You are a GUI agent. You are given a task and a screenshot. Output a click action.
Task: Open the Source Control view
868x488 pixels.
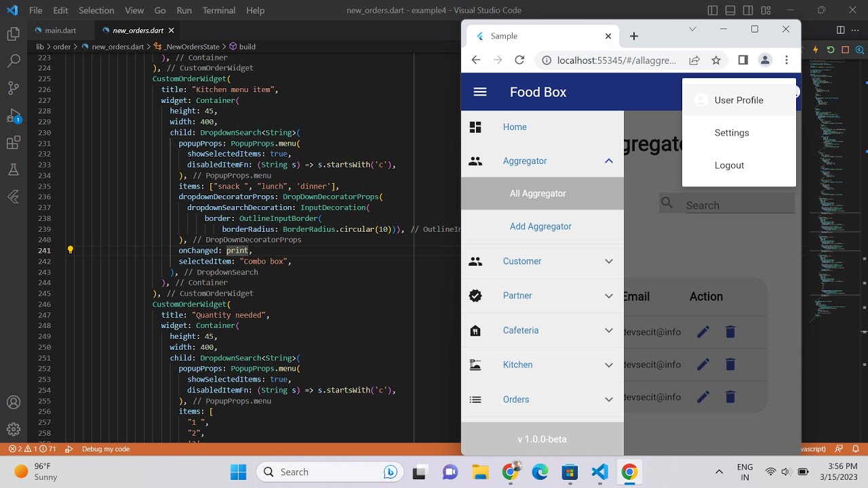[13, 88]
